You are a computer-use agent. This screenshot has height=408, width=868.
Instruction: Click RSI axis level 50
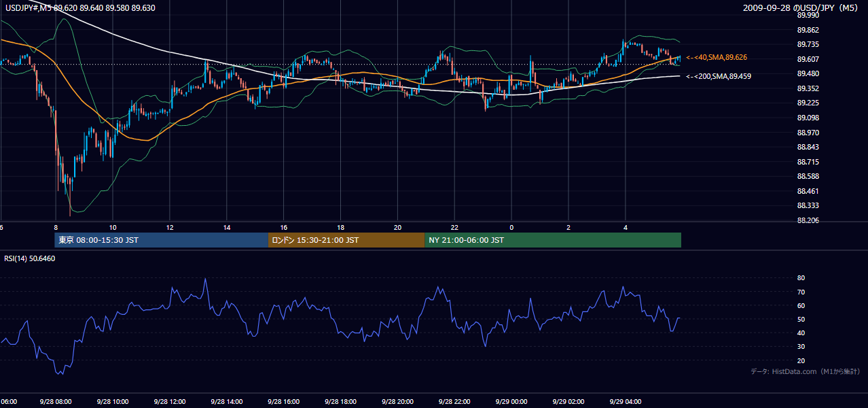pyautogui.click(x=801, y=319)
